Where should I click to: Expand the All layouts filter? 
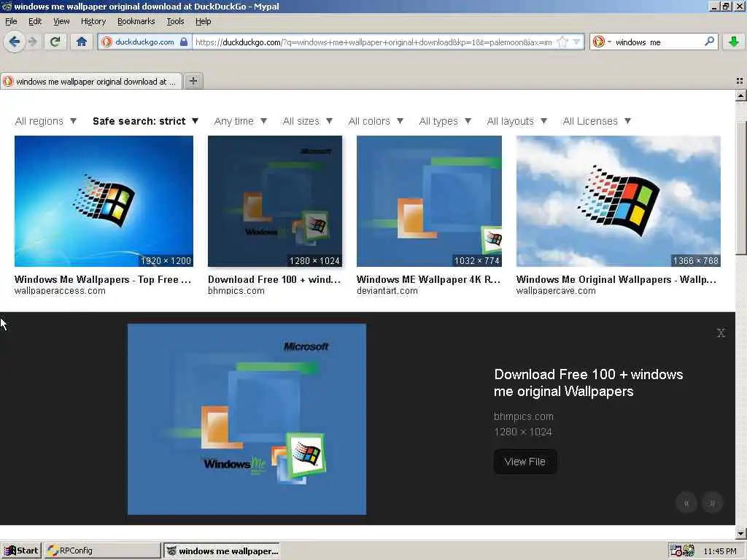(517, 121)
